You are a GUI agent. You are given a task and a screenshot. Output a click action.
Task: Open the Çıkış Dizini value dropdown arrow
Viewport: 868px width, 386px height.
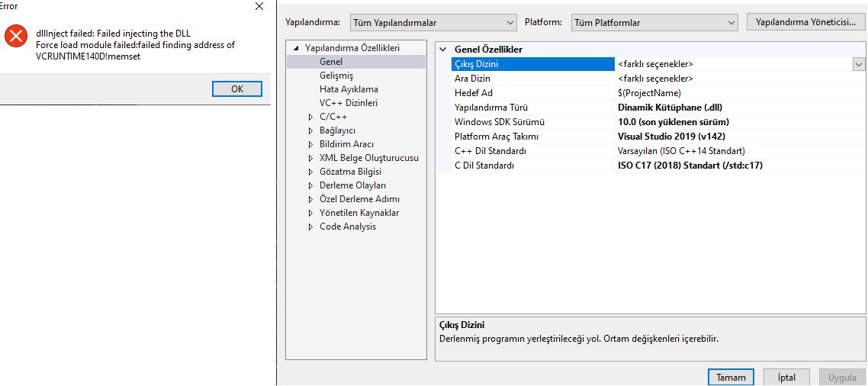click(859, 64)
